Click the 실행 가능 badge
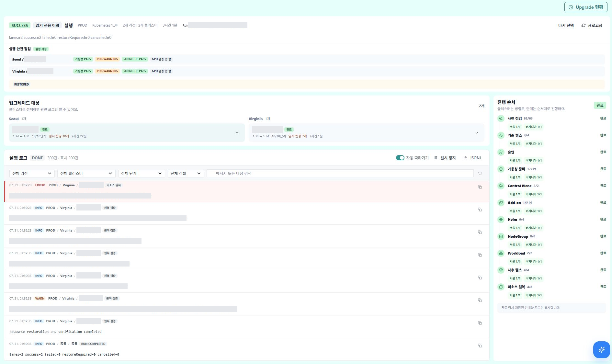Image resolution: width=612 pixels, height=364 pixels. 41,49
